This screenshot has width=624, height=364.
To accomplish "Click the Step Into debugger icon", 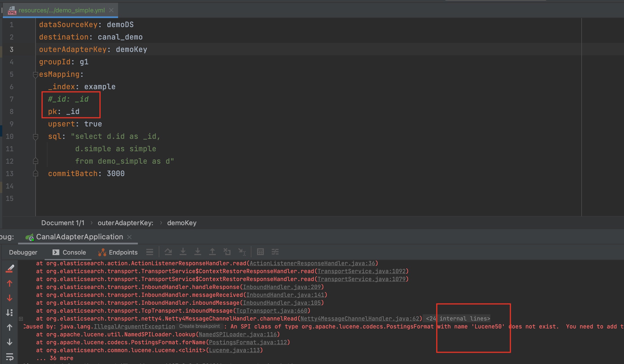I will tap(183, 252).
